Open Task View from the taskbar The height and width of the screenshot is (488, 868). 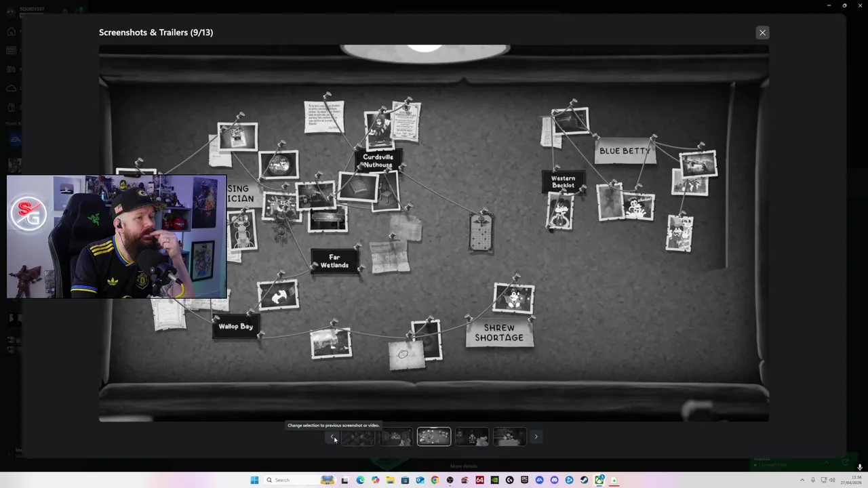pyautogui.click(x=344, y=480)
